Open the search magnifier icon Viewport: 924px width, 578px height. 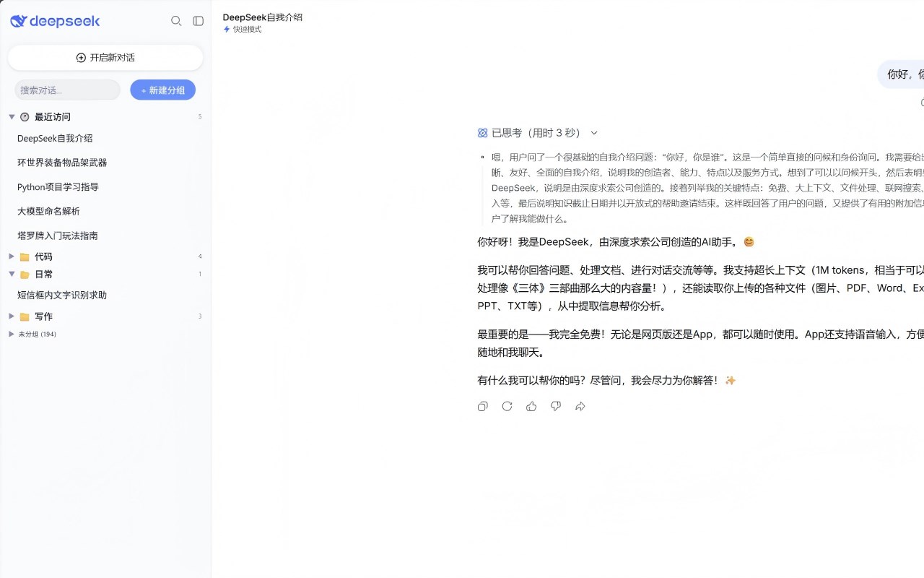tap(176, 21)
